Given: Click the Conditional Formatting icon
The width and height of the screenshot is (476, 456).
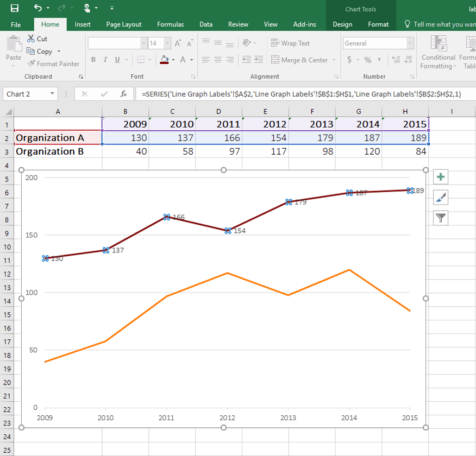Looking at the screenshot, I should 439,52.
